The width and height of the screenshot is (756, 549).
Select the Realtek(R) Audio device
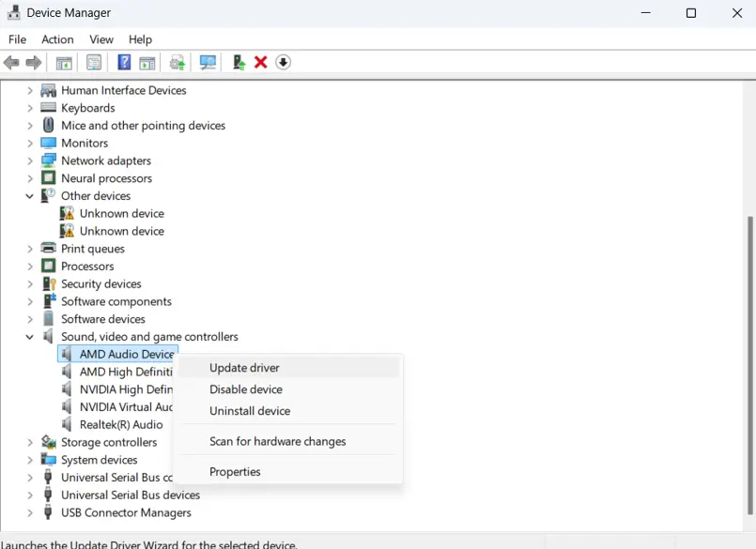pyautogui.click(x=121, y=424)
